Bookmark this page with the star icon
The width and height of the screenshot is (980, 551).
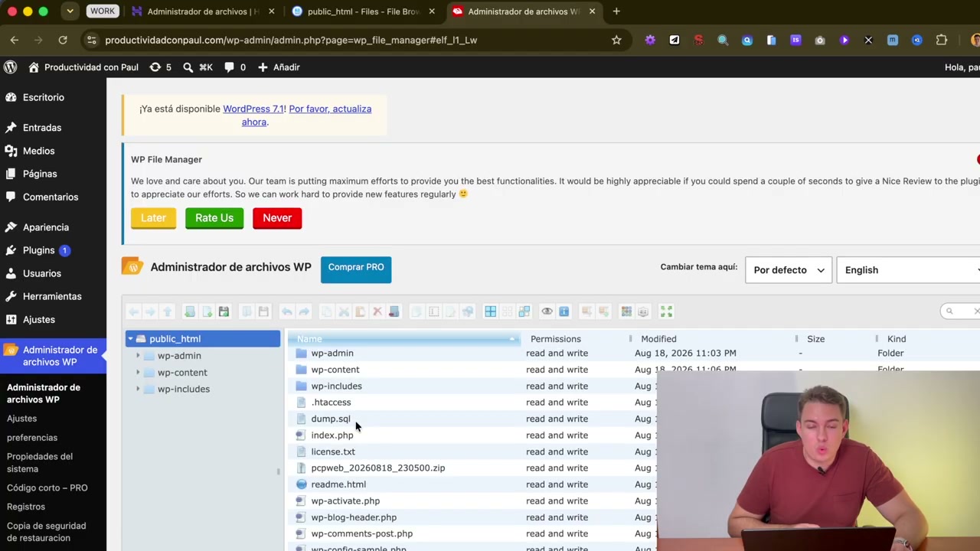click(x=616, y=40)
